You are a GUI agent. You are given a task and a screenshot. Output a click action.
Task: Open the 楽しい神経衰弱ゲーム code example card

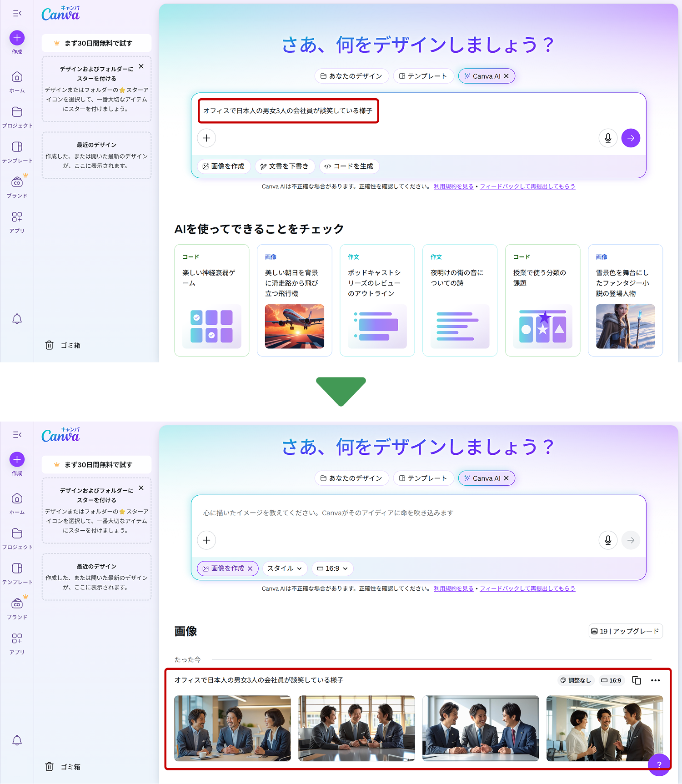[212, 300]
